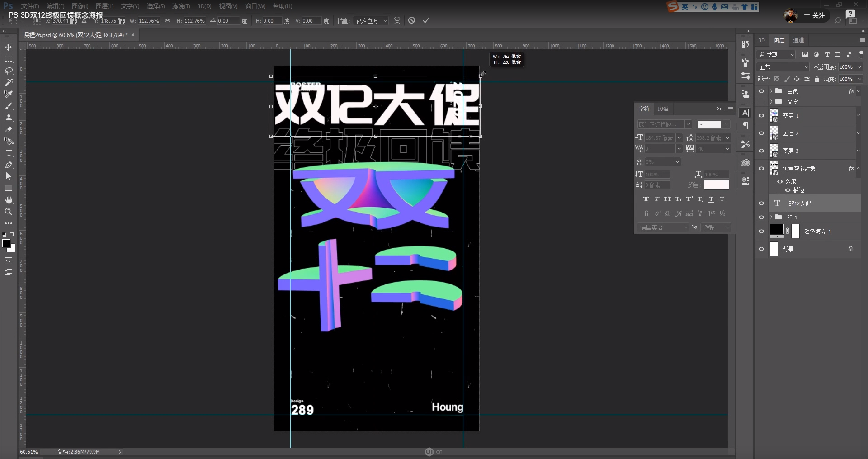Switch to the 3D panel tab
The image size is (868, 459).
point(762,40)
